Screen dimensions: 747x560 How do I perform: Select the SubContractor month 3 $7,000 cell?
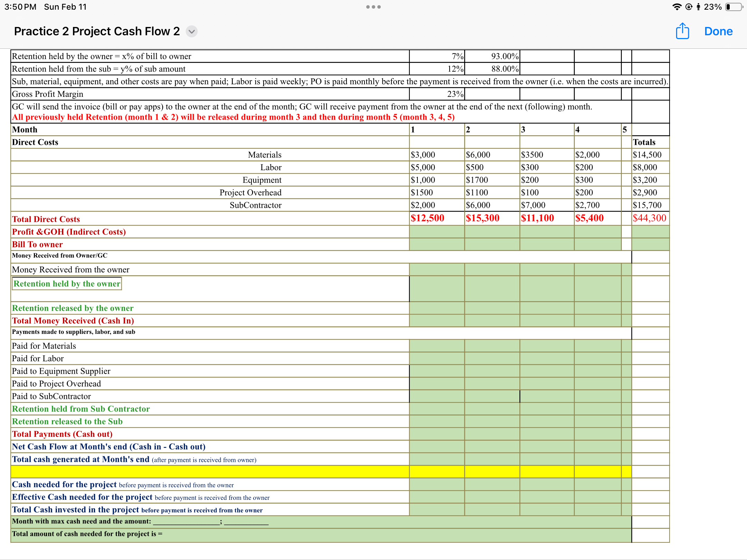point(533,205)
